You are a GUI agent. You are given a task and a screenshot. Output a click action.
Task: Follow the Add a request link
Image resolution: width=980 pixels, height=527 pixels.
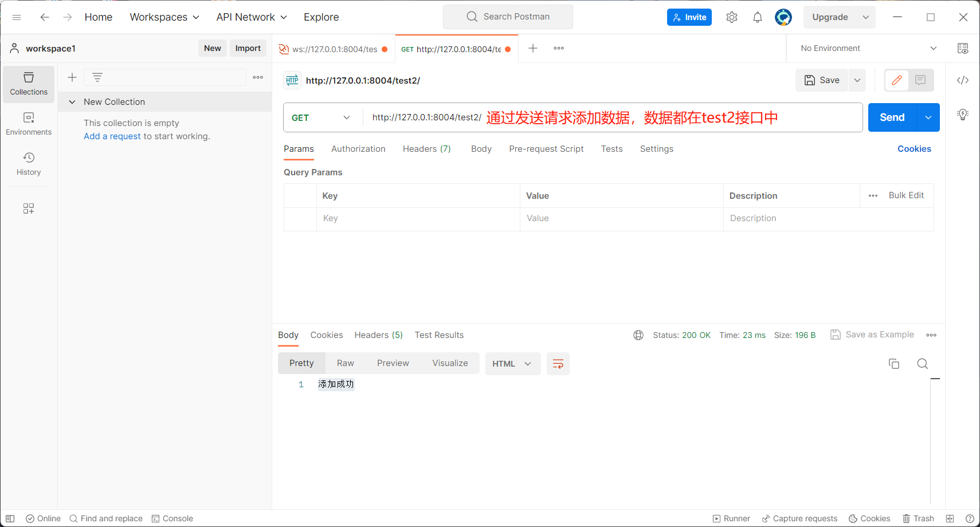[112, 136]
